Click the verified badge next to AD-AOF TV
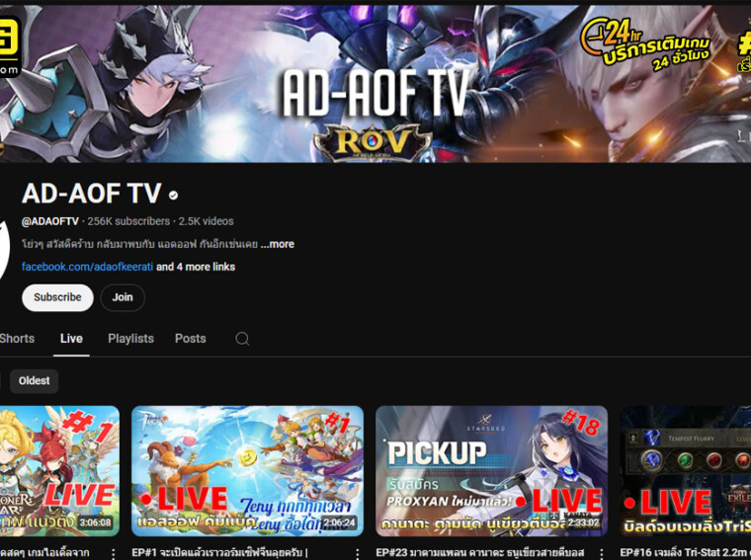Image resolution: width=751 pixels, height=560 pixels. 174,196
